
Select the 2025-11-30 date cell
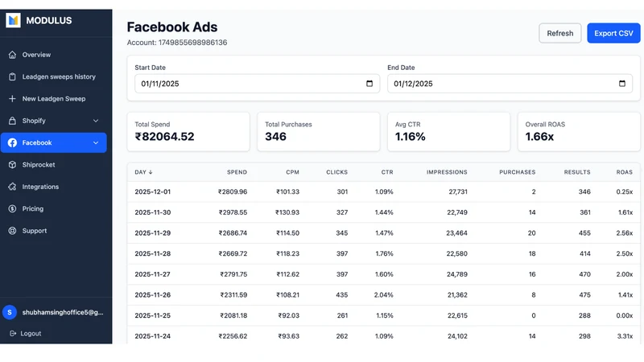tap(152, 212)
